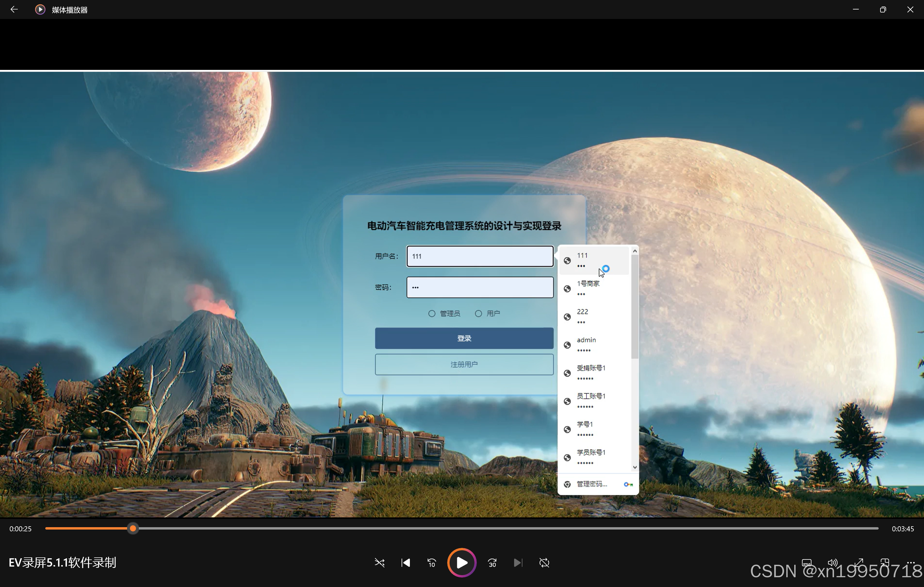Choose the saved account 学员账号1
Screen dimensions: 924x587
pos(594,457)
